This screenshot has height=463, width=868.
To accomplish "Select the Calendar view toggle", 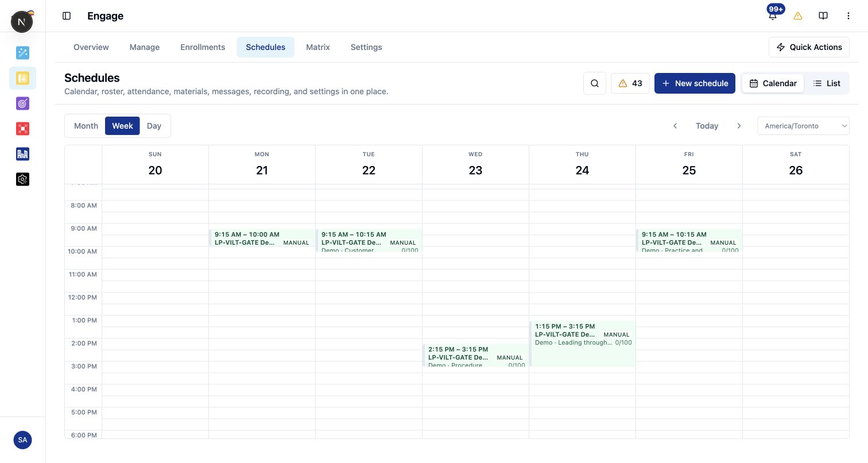I will tap(773, 83).
